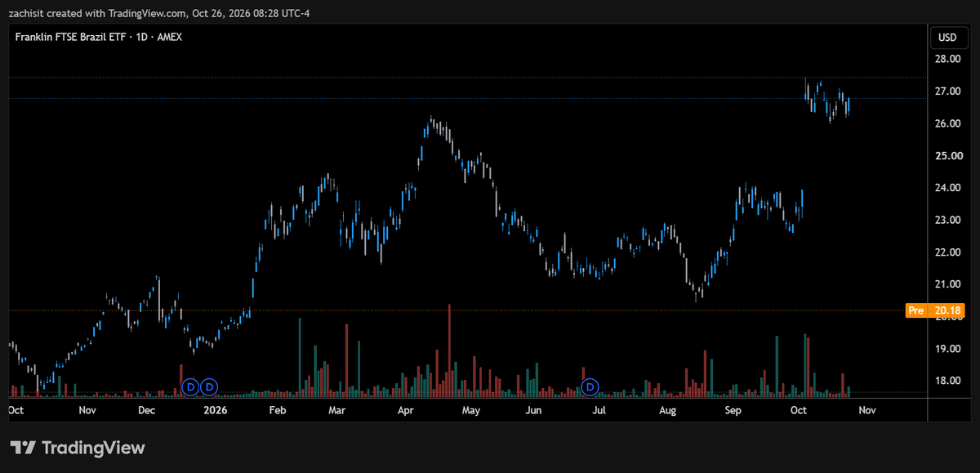980x473 pixels.
Task: Click the 24.00 price axis label
Action: tap(947, 188)
